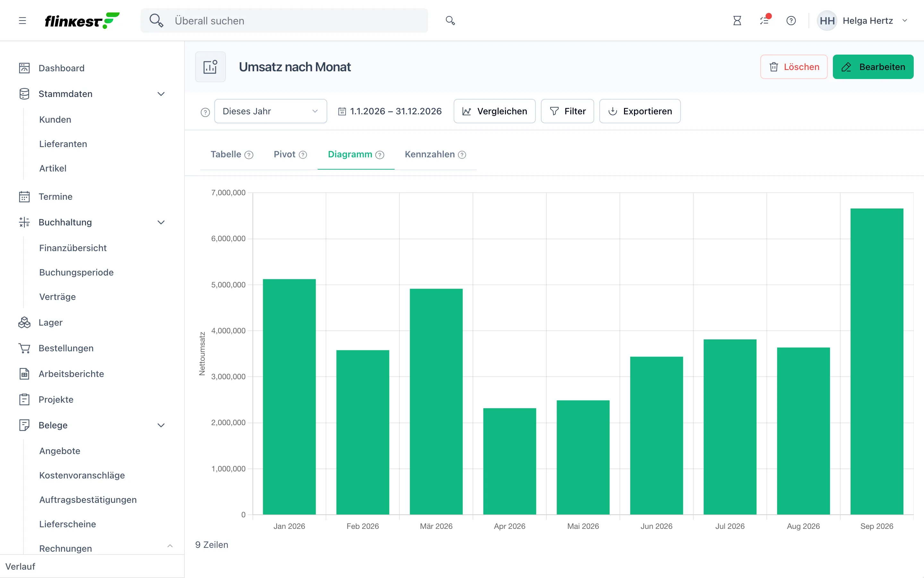Collapse the Stammdaten section chevron
Screen dimensions: 924x578
[161, 94]
